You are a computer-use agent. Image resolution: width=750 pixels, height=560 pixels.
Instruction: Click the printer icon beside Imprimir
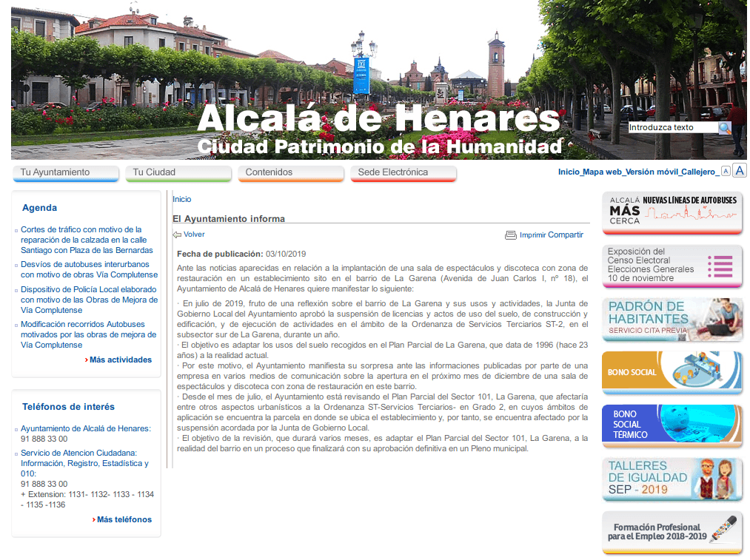click(x=510, y=235)
